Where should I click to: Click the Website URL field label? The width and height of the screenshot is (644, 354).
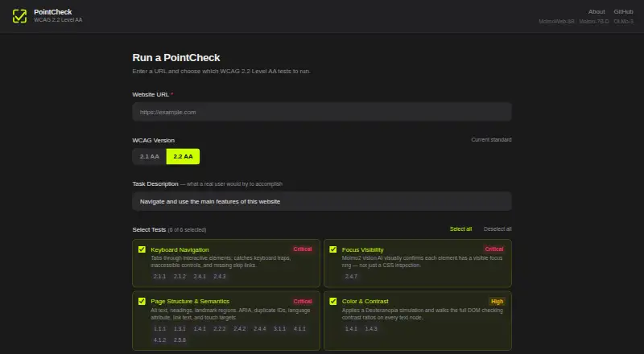coord(153,94)
